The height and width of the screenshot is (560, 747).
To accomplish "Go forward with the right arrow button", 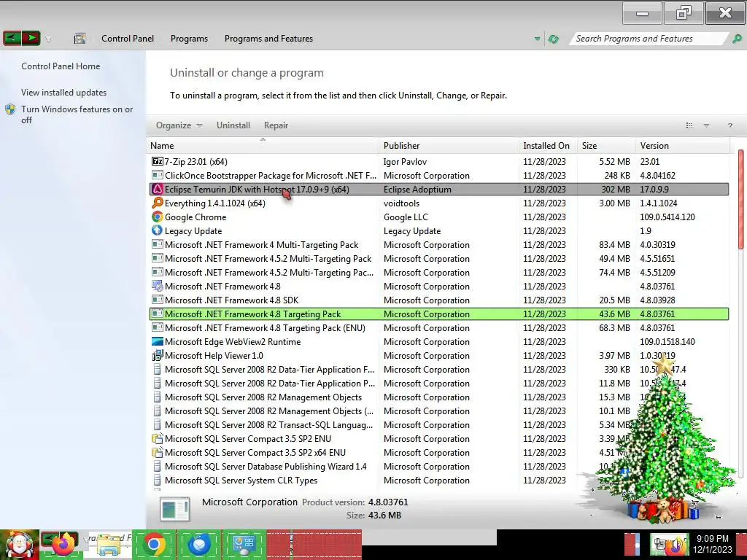I will [31, 38].
